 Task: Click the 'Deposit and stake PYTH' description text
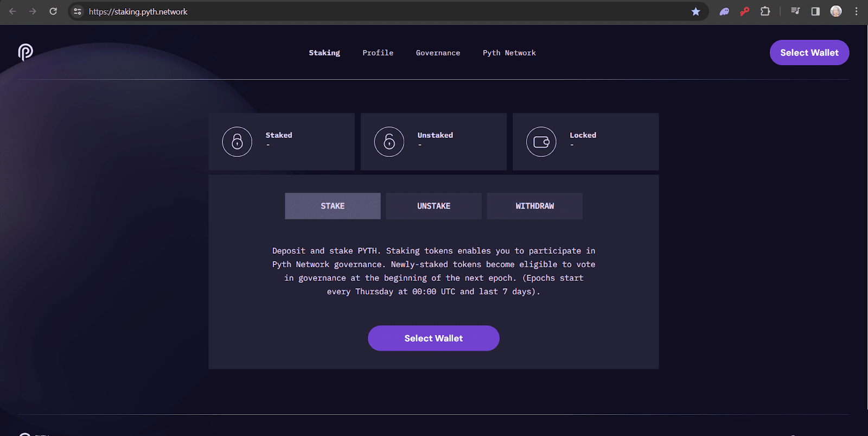[x=433, y=271]
